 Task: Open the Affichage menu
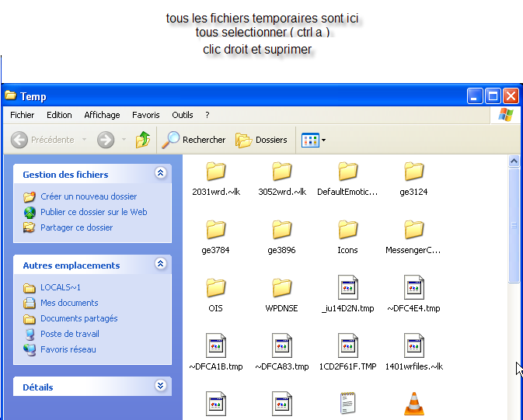click(102, 115)
